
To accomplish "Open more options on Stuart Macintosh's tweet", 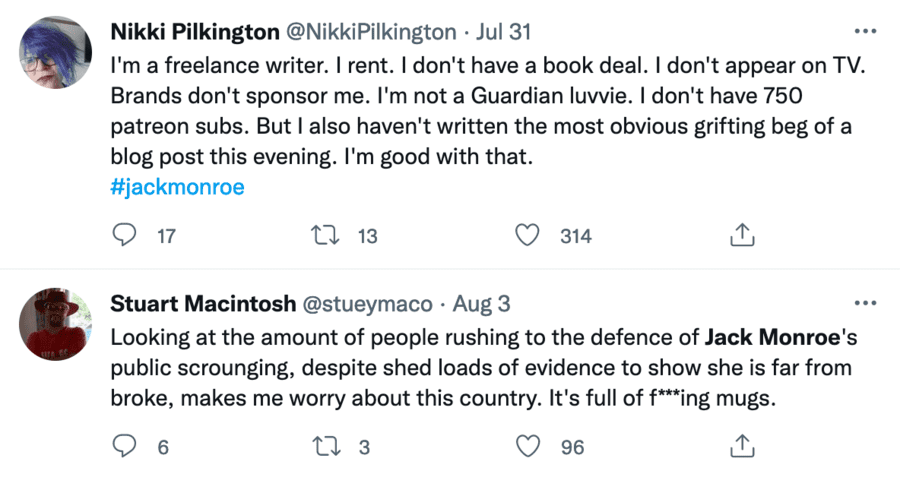I will (x=863, y=302).
